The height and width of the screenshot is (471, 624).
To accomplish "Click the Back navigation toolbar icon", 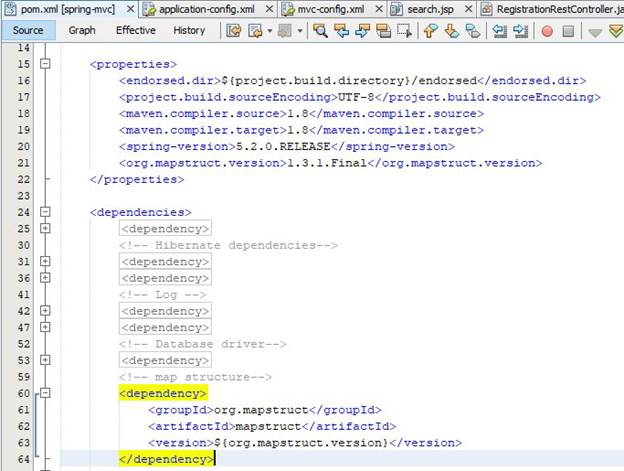I will [x=255, y=31].
